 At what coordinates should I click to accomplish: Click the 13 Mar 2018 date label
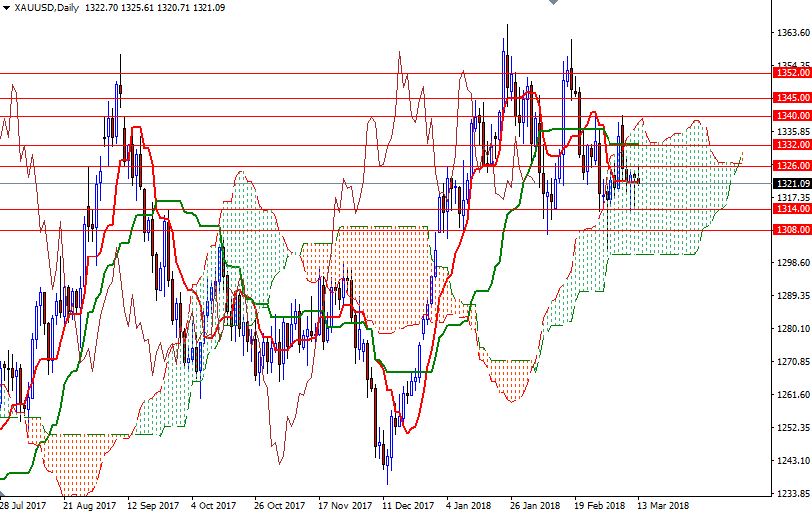tap(663, 505)
